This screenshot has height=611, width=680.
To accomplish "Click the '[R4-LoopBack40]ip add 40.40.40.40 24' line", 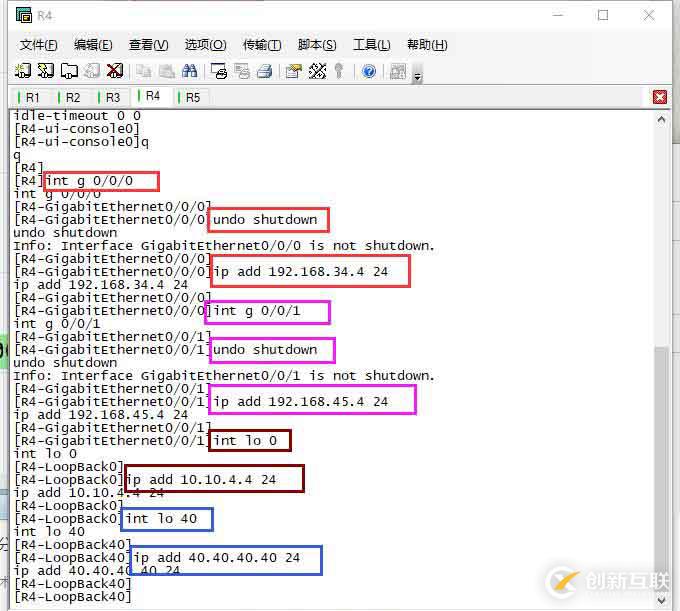I will (157, 558).
